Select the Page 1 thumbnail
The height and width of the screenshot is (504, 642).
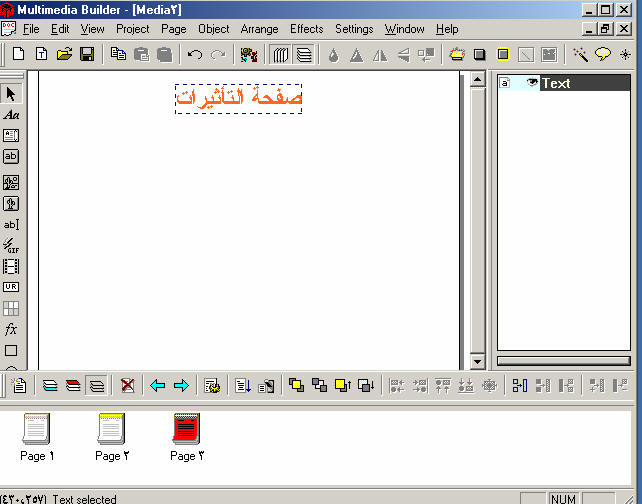pyautogui.click(x=37, y=437)
